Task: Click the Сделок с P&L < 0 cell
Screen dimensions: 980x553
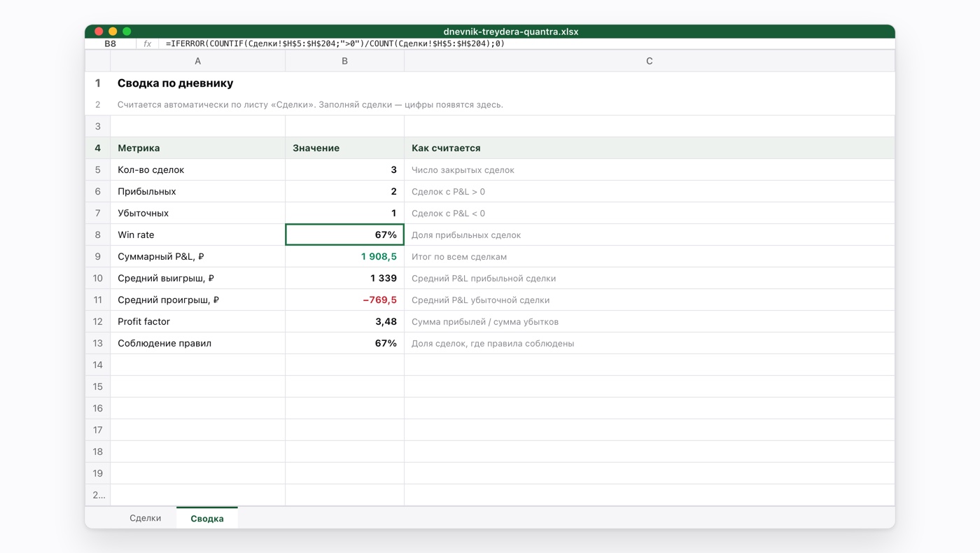Action: 649,213
